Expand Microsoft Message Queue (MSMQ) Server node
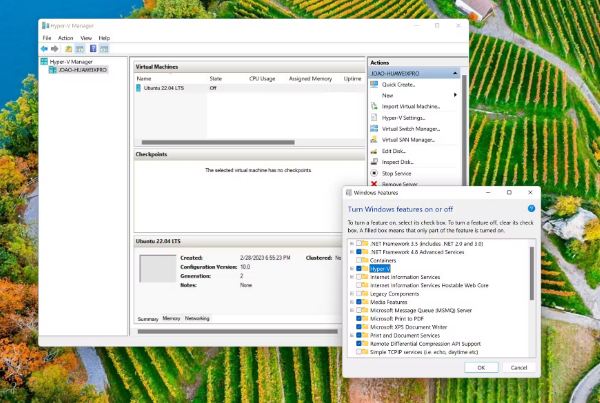This screenshot has width=600, height=403. (x=352, y=310)
